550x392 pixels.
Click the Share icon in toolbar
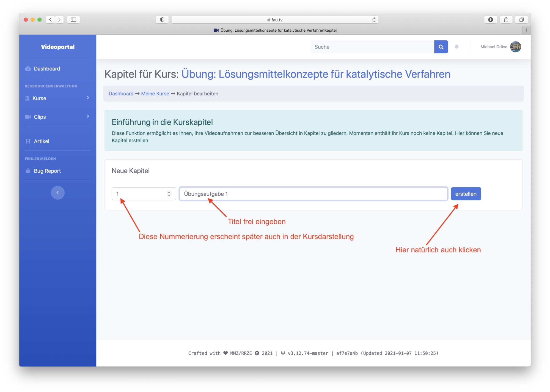(x=506, y=20)
